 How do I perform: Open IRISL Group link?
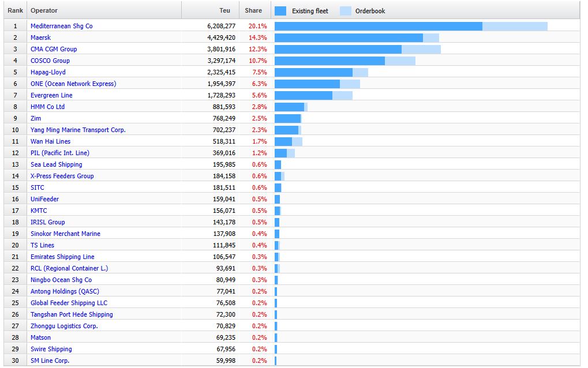48,222
